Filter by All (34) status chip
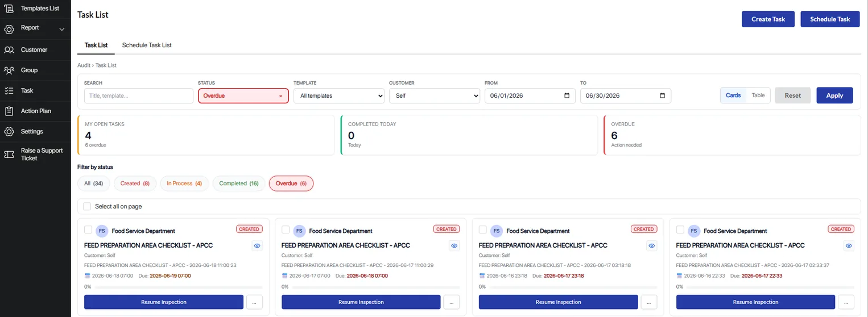 pos(93,183)
